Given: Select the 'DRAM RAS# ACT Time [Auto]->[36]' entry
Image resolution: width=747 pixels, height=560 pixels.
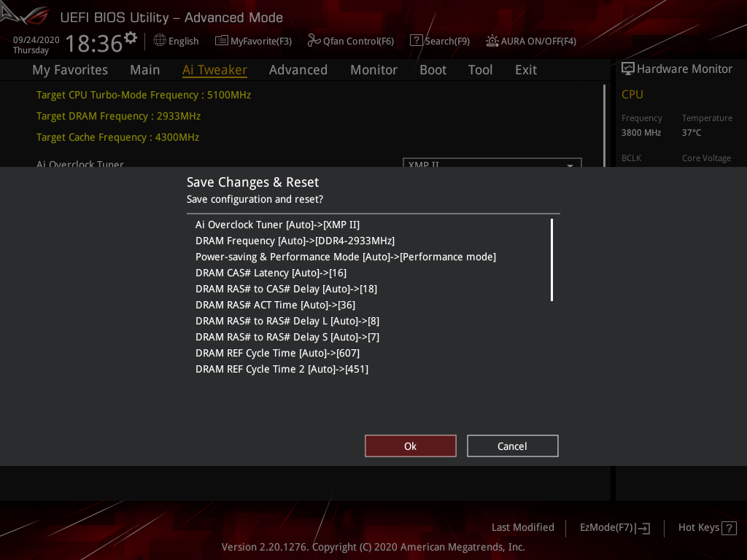Looking at the screenshot, I should [275, 306].
